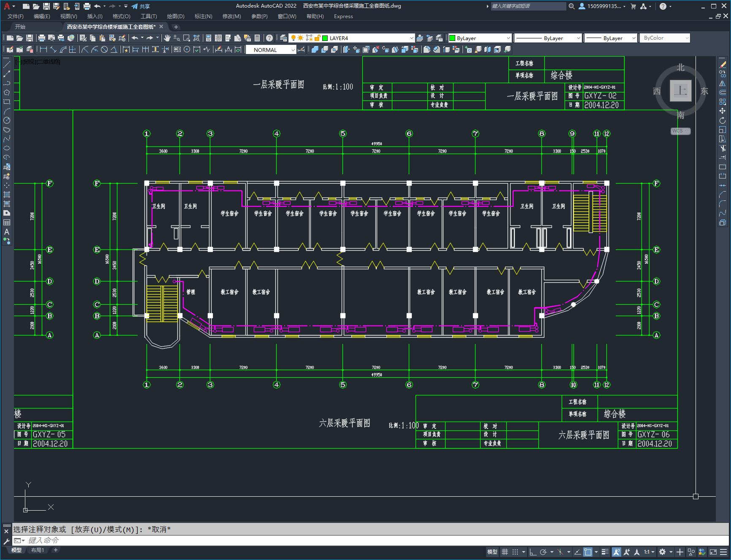Open the Layer Properties Manager icon
The image size is (731, 560).
point(283,38)
